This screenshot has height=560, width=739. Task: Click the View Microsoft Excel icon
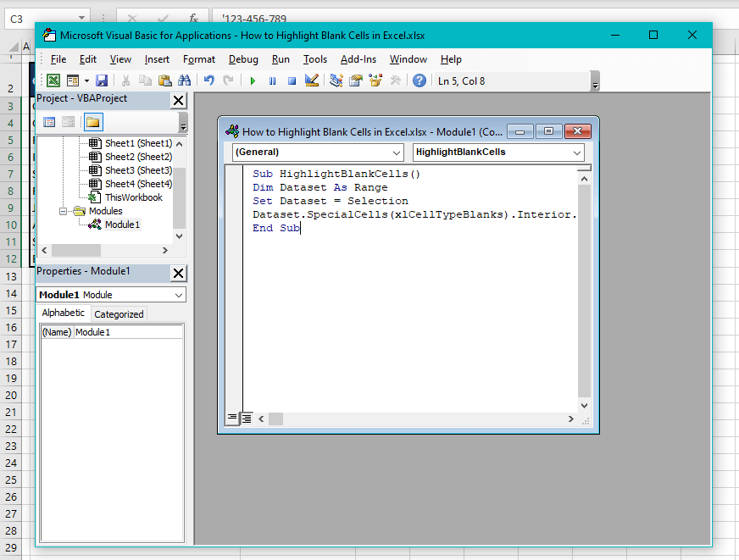coord(53,81)
